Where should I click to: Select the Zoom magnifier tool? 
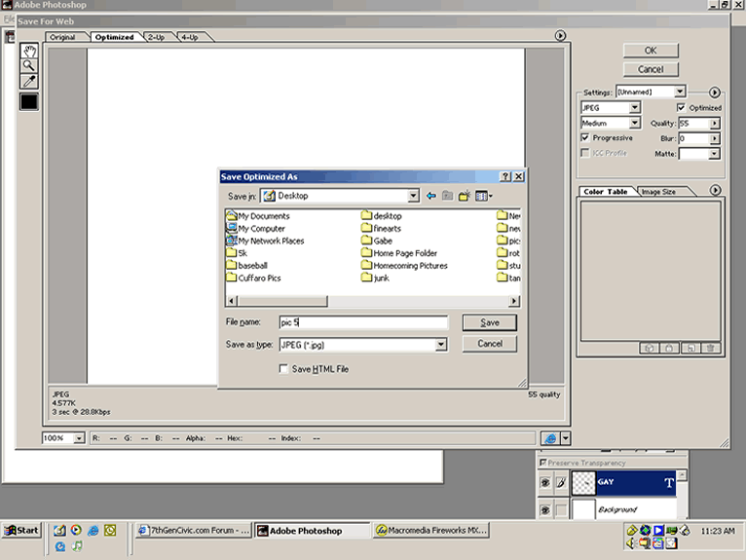[x=29, y=65]
